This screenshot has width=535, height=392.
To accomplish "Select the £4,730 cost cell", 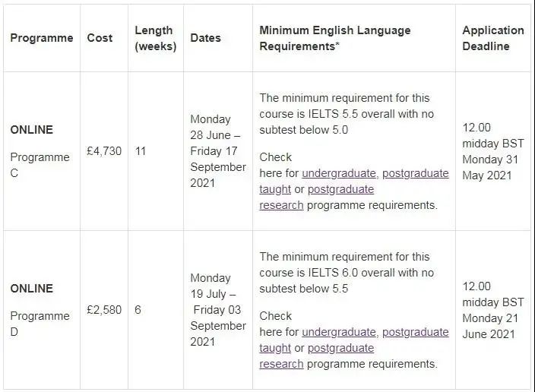I will point(104,150).
